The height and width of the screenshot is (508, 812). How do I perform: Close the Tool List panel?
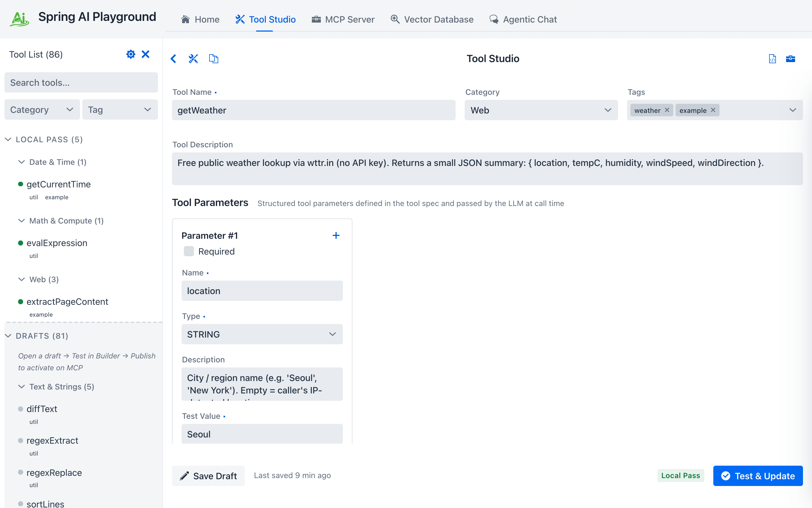(x=145, y=54)
